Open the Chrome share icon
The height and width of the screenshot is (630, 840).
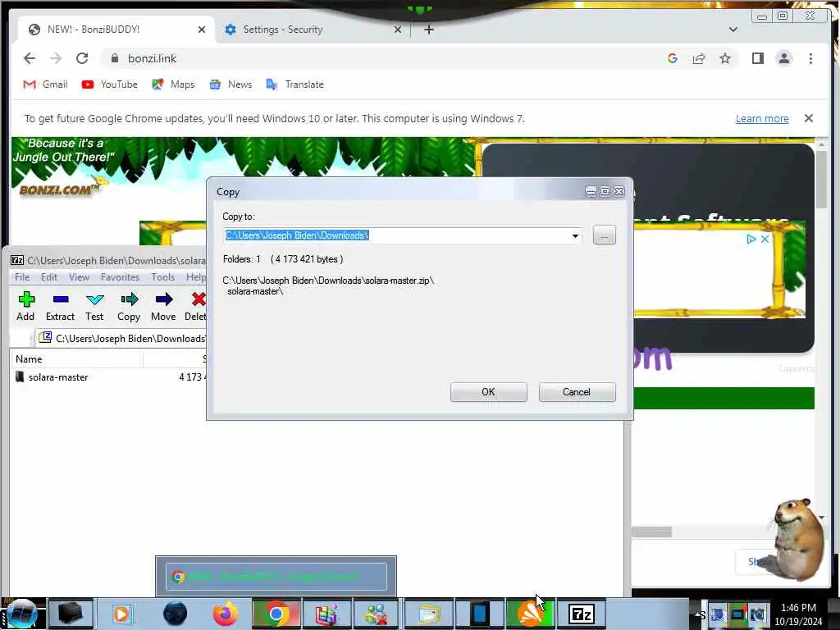click(x=699, y=58)
